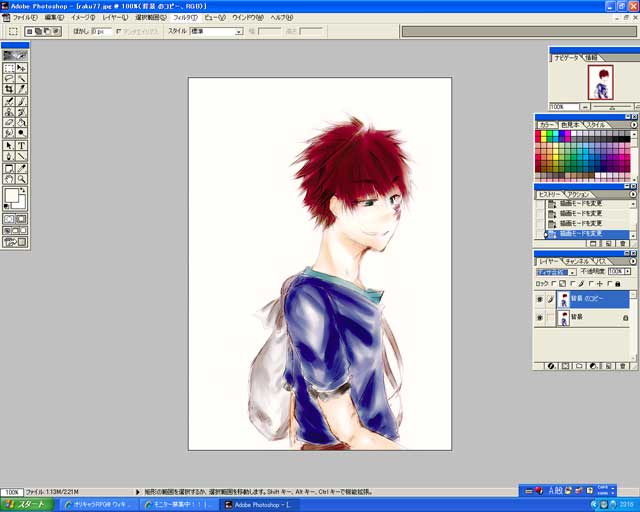Switch to Adobe Photoshop taskbar button
Screen dimensions: 640x512
coord(261,505)
